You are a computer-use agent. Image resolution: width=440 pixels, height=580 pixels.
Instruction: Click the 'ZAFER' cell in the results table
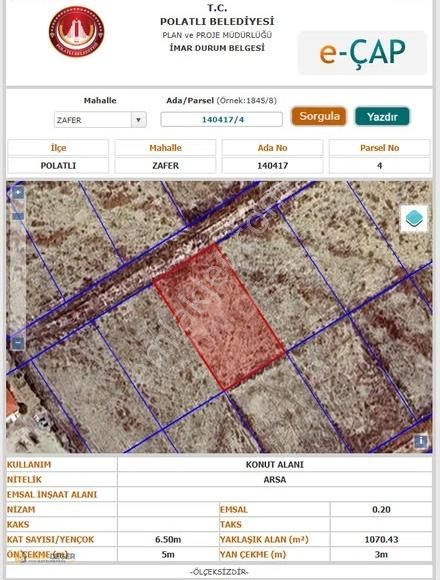click(x=165, y=165)
